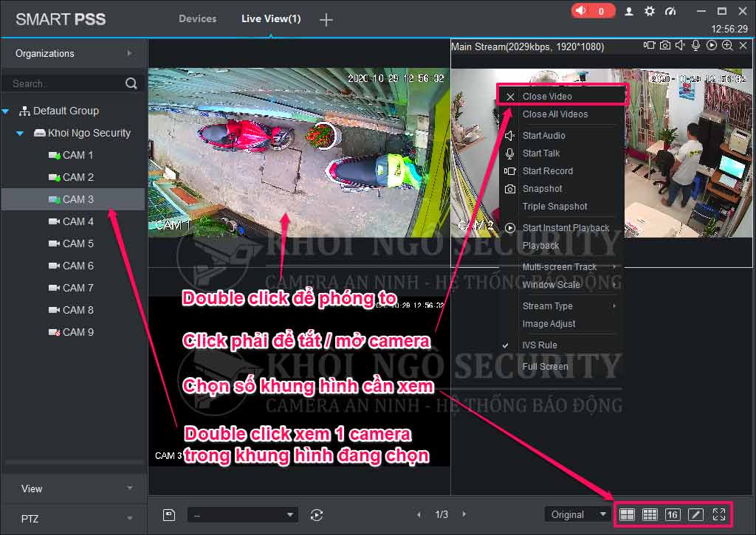Screen dimensions: 756x535
Task: Select Image Adjust in the context menu
Action: coord(562,324)
